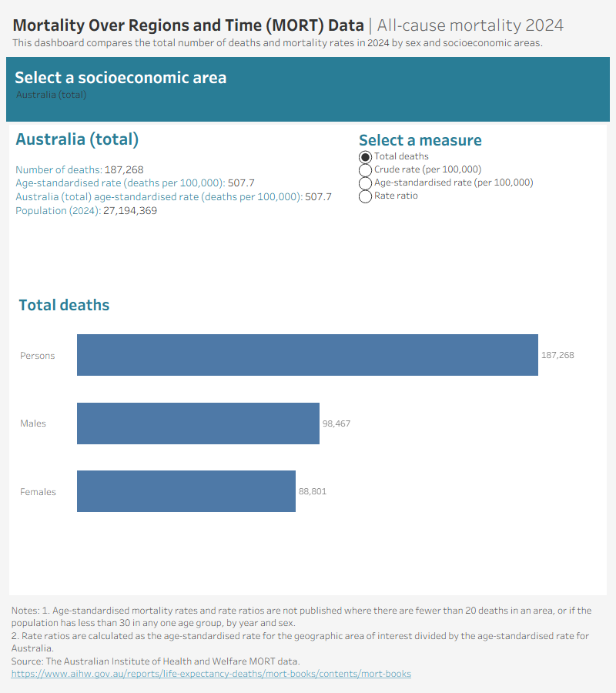The width and height of the screenshot is (616, 693).
Task: Click the Age-standardised rate 507.7 line in summary
Action: pyautogui.click(x=136, y=183)
